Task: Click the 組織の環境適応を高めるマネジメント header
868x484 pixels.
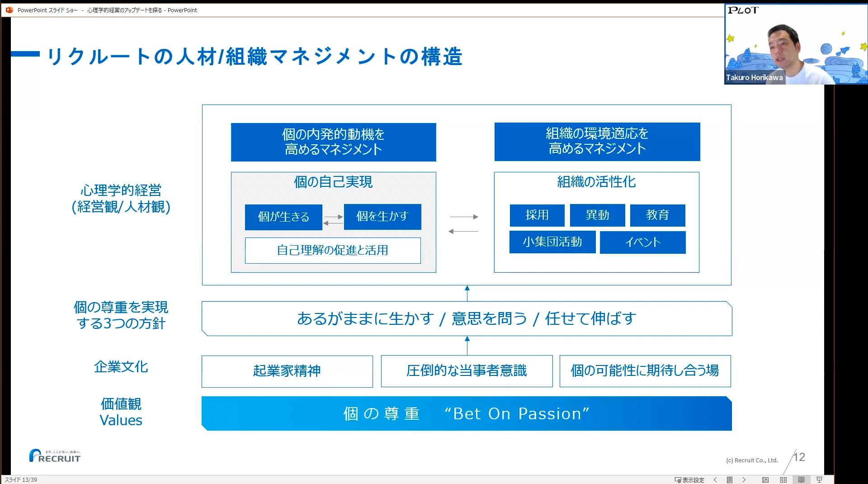Action: [x=597, y=142]
